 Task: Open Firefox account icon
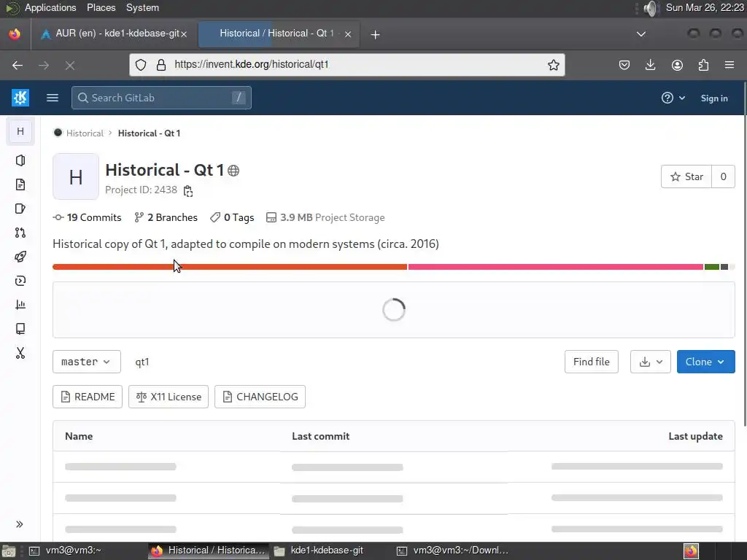click(677, 65)
